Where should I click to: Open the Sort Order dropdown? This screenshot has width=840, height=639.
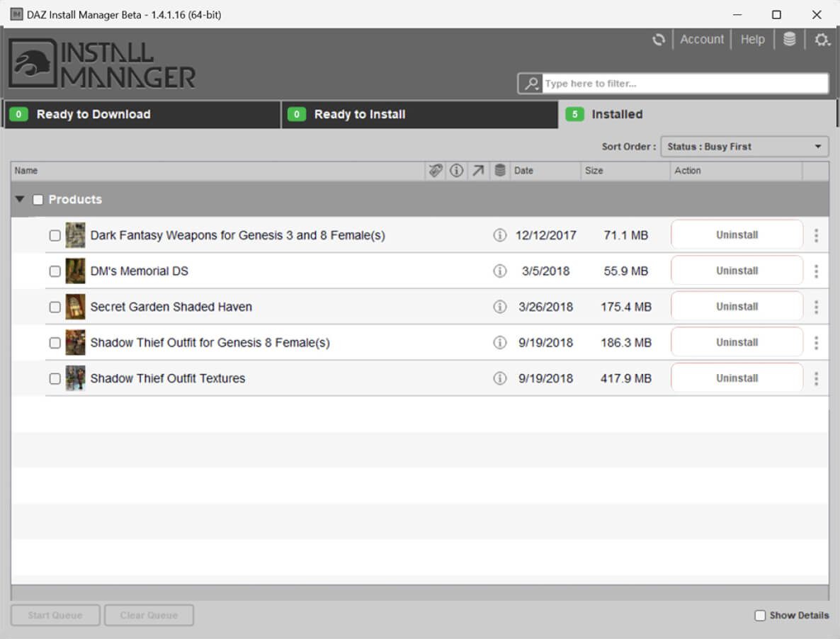[x=744, y=147]
